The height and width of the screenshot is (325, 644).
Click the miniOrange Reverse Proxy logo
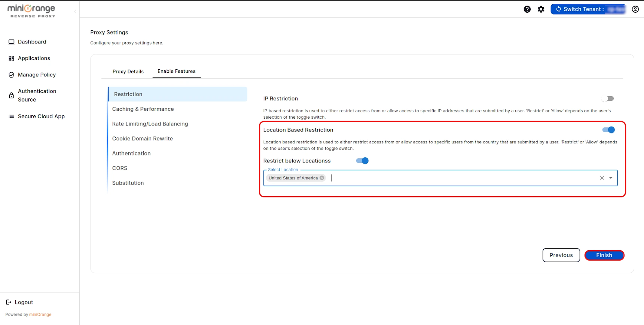point(31,11)
